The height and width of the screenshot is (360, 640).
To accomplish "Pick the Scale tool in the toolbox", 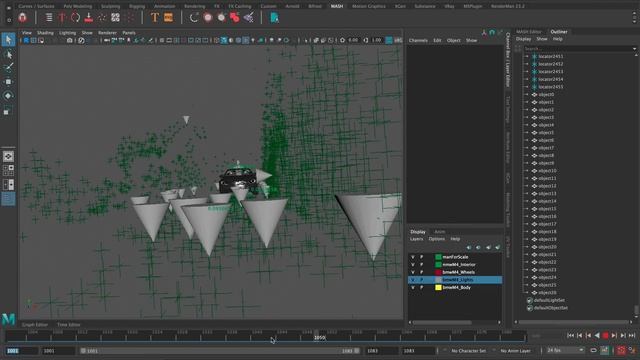I will coord(8,111).
